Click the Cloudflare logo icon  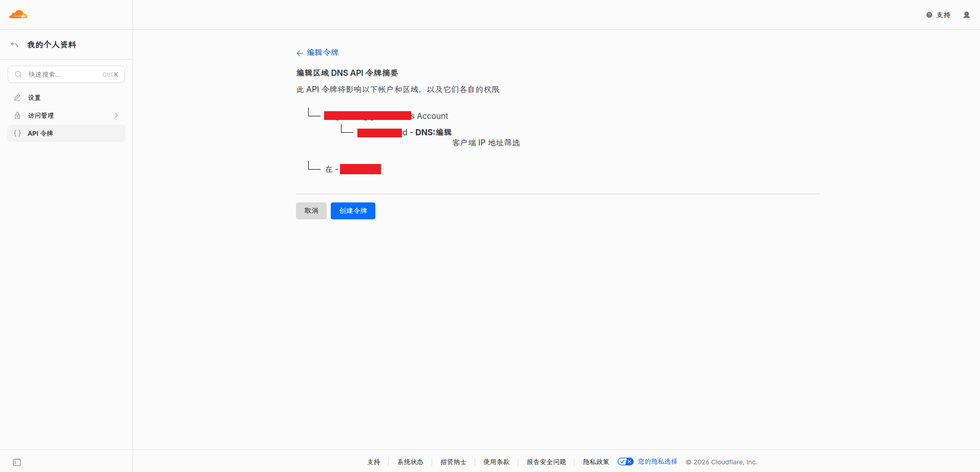tap(18, 14)
